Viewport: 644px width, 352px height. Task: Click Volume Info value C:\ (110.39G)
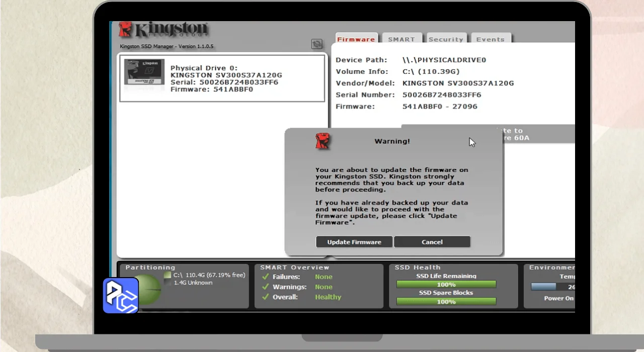[431, 71]
